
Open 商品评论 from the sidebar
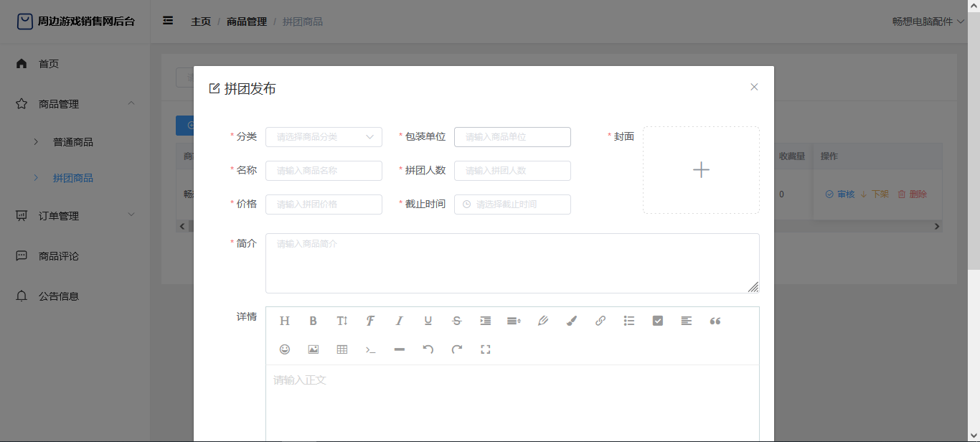(59, 256)
